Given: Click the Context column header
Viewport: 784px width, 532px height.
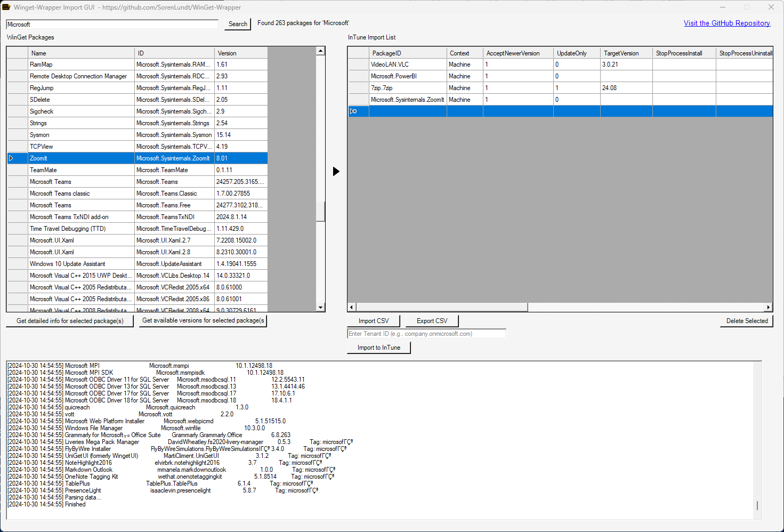Looking at the screenshot, I should (x=465, y=53).
